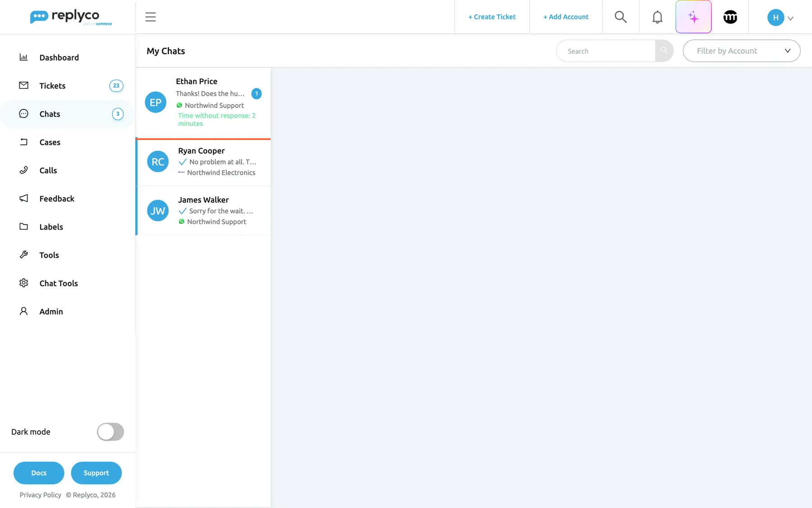The image size is (812, 508).
Task: Toggle Dark mode switch
Action: 111,432
